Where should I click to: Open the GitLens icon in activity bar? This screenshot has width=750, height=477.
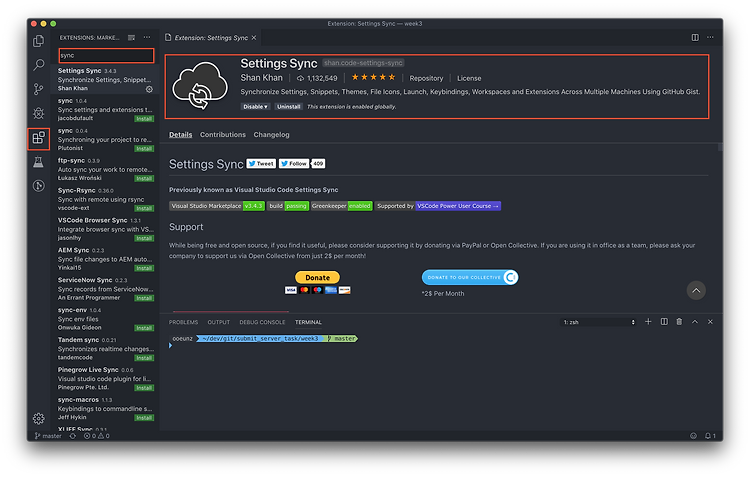[39, 186]
